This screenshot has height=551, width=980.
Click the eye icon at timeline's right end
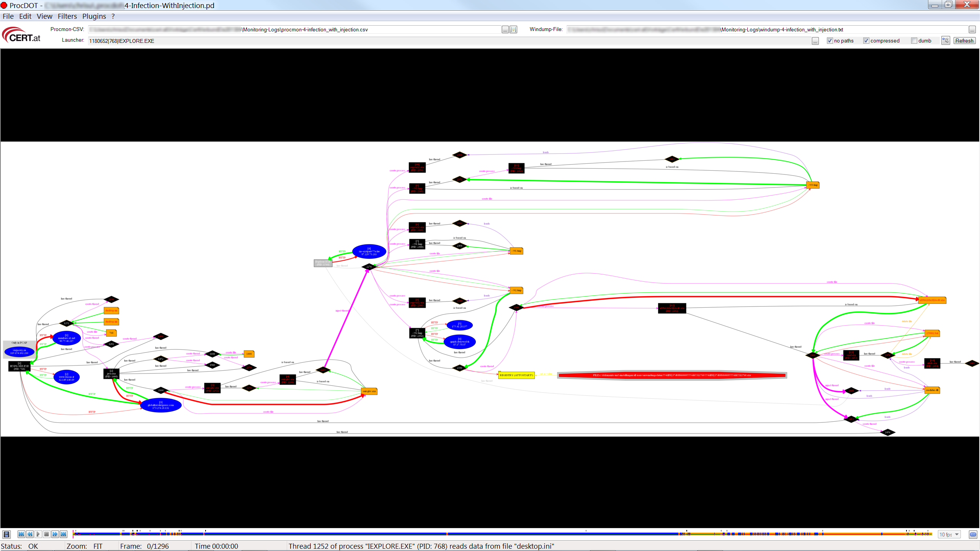[973, 535]
